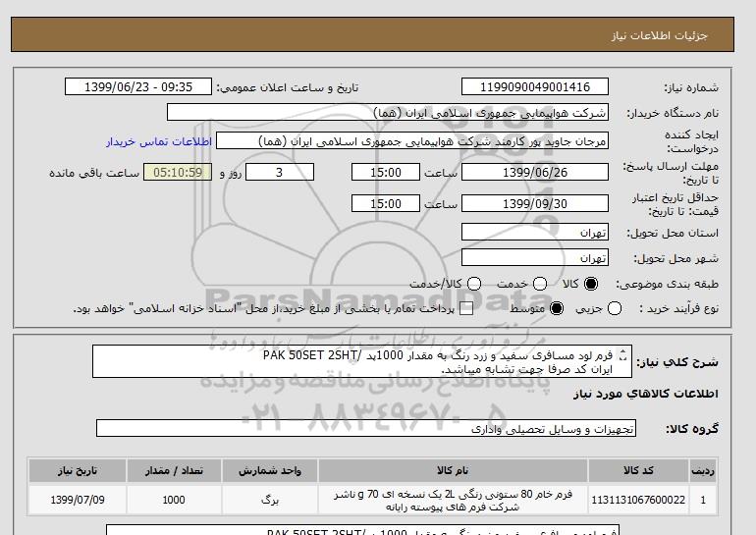
Task: Open the اطلاعات تماس خریدار link
Action: point(159,141)
